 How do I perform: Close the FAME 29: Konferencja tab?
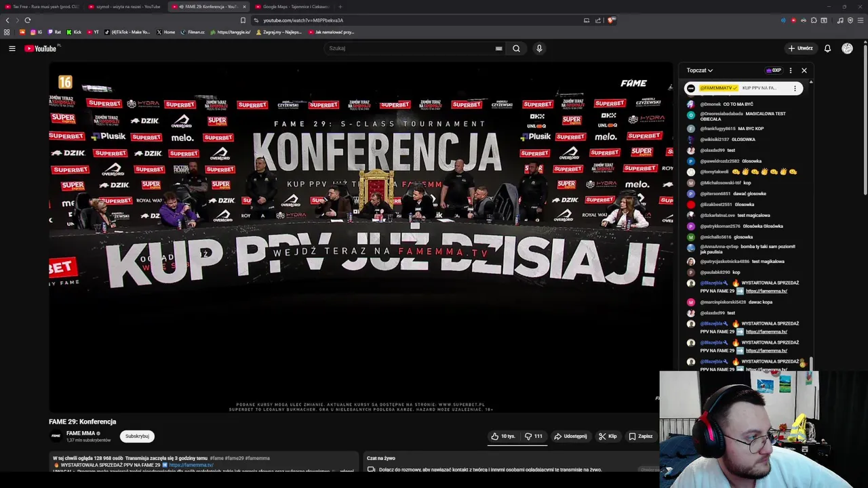coord(244,7)
